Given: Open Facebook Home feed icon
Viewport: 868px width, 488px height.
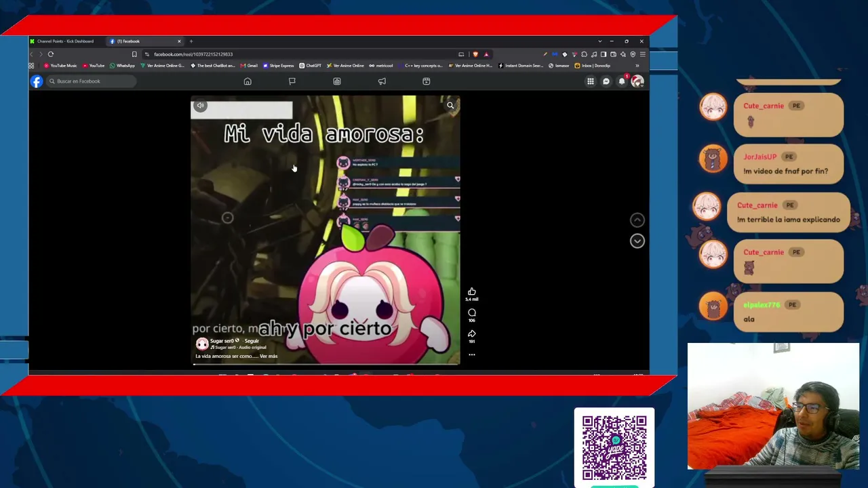Looking at the screenshot, I should point(248,81).
